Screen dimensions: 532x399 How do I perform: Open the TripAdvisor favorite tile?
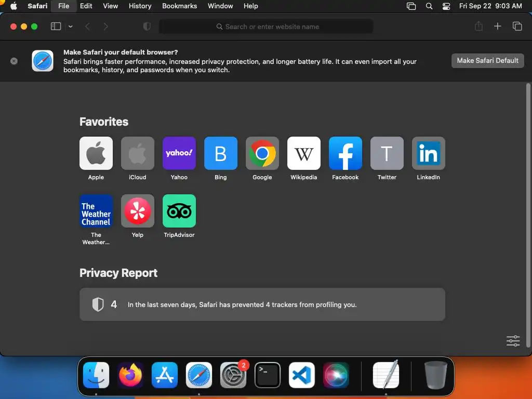(x=179, y=211)
